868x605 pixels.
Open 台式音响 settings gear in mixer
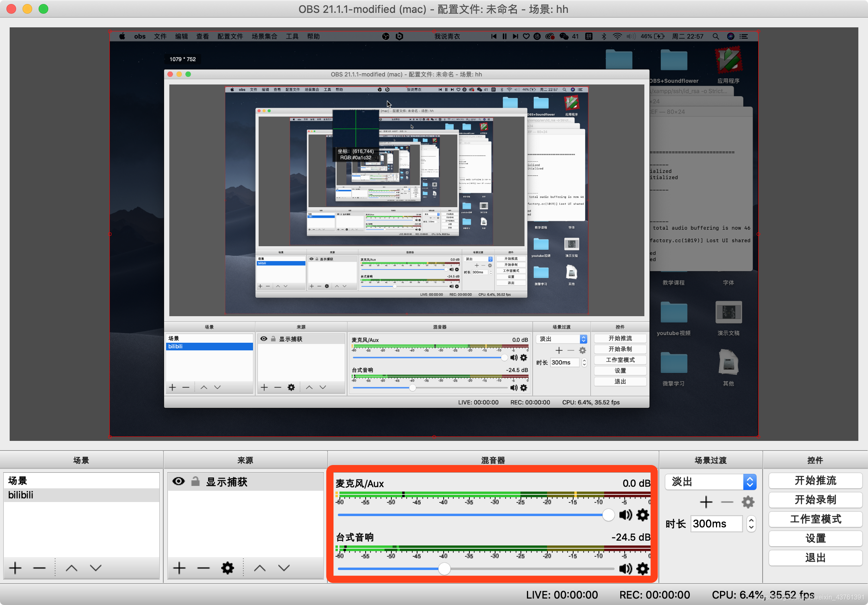pos(642,569)
